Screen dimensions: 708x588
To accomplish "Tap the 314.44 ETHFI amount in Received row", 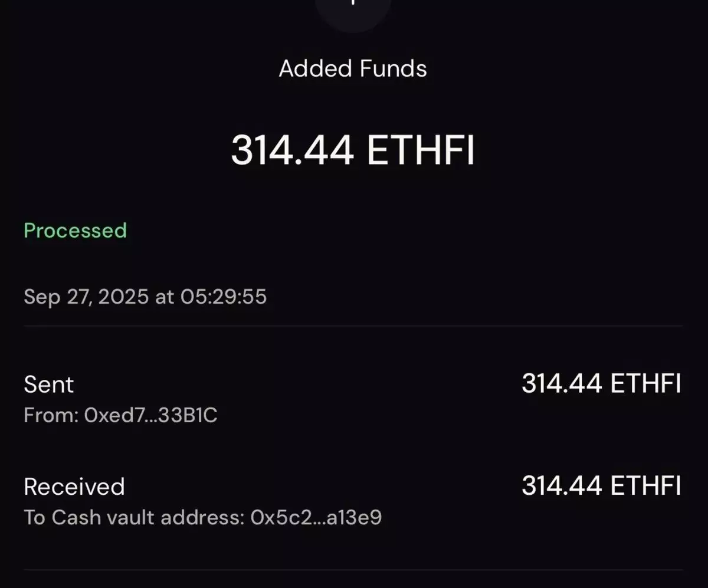I will (x=602, y=486).
